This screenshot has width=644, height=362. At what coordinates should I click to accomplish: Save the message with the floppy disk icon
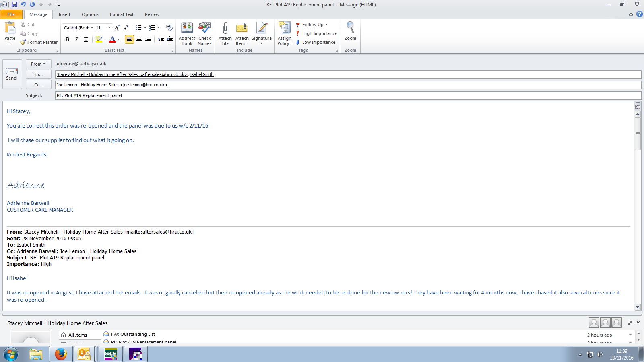(x=14, y=4)
